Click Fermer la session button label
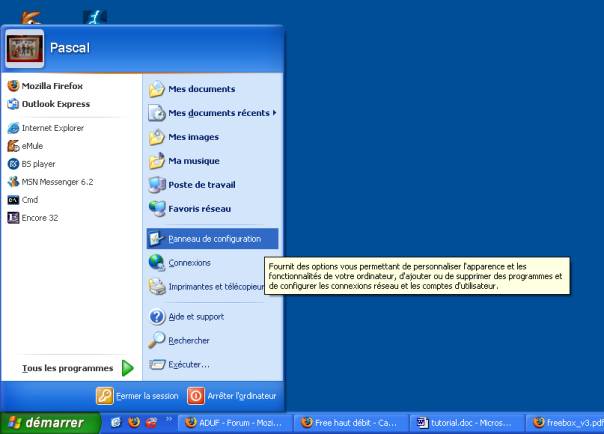 click(x=148, y=396)
